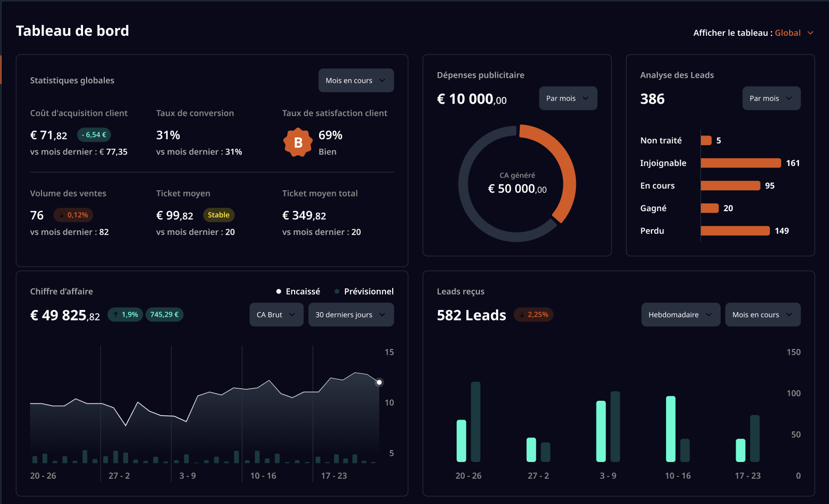
Task: Open the Statistiques globales Mois en cours dropdown
Action: [356, 80]
